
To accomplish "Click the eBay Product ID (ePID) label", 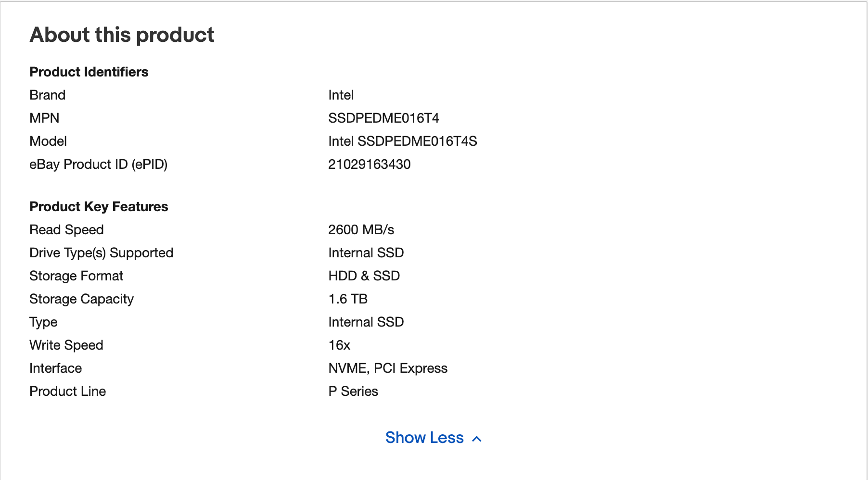I will pos(98,164).
